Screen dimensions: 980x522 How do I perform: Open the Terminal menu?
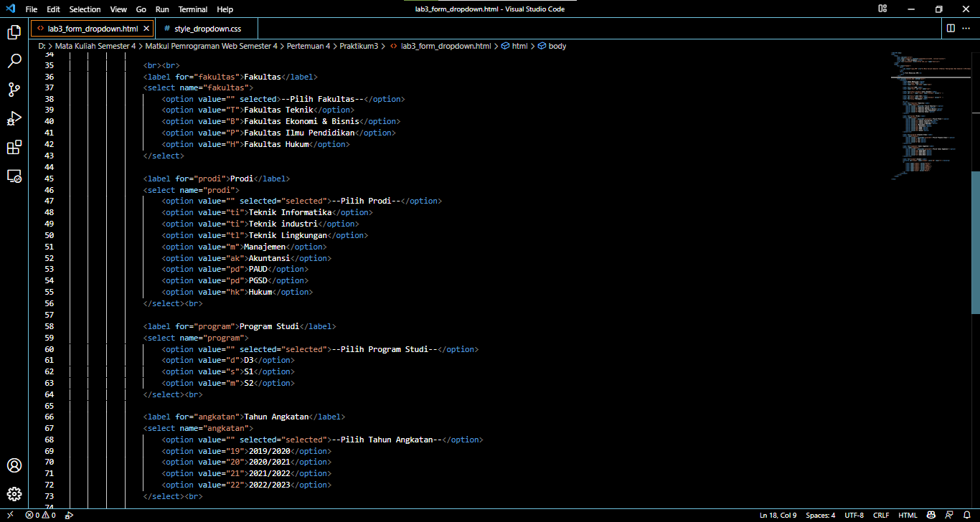tap(192, 9)
